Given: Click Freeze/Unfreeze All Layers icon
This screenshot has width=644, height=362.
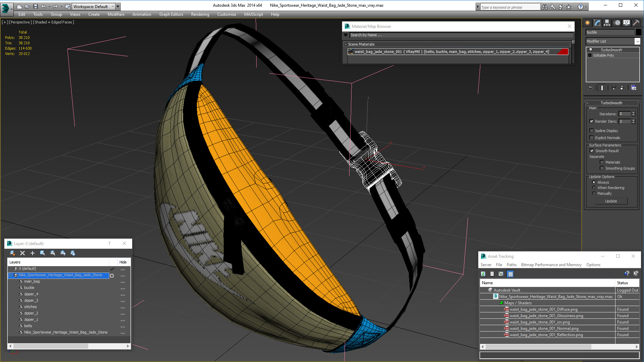Looking at the screenshot, I should (x=73, y=253).
